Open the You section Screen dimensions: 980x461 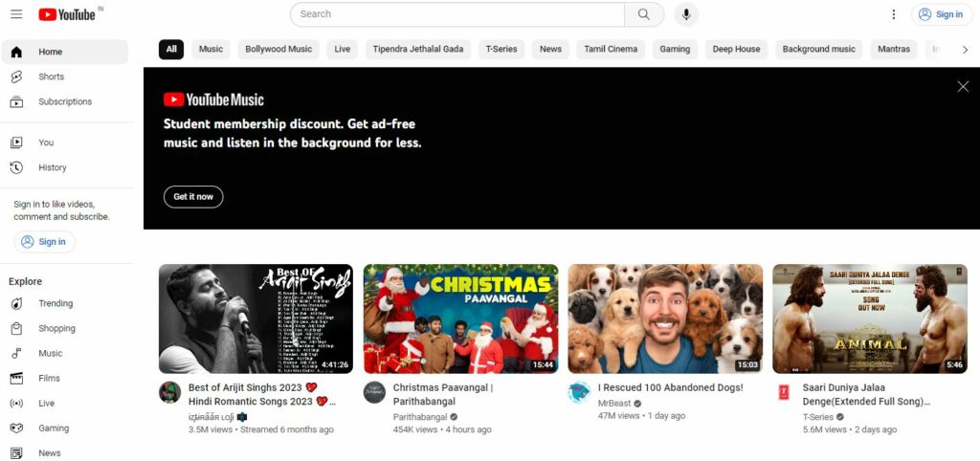point(65,143)
